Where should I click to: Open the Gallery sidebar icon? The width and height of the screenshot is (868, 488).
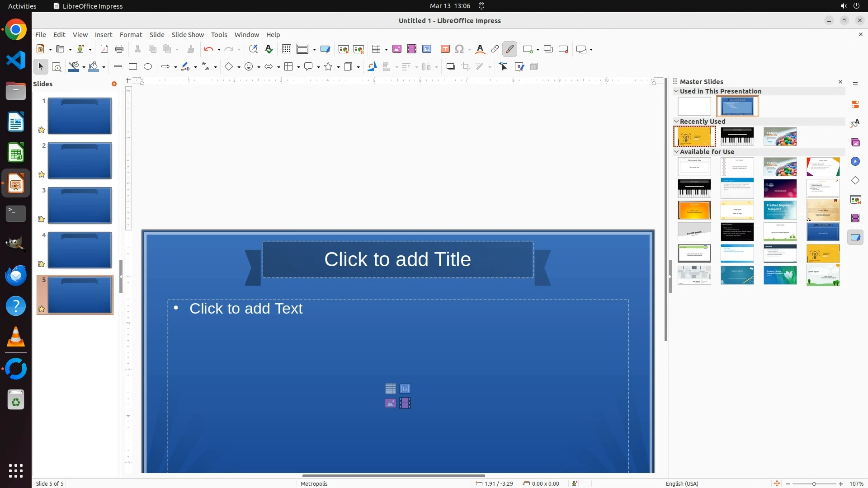coord(855,142)
